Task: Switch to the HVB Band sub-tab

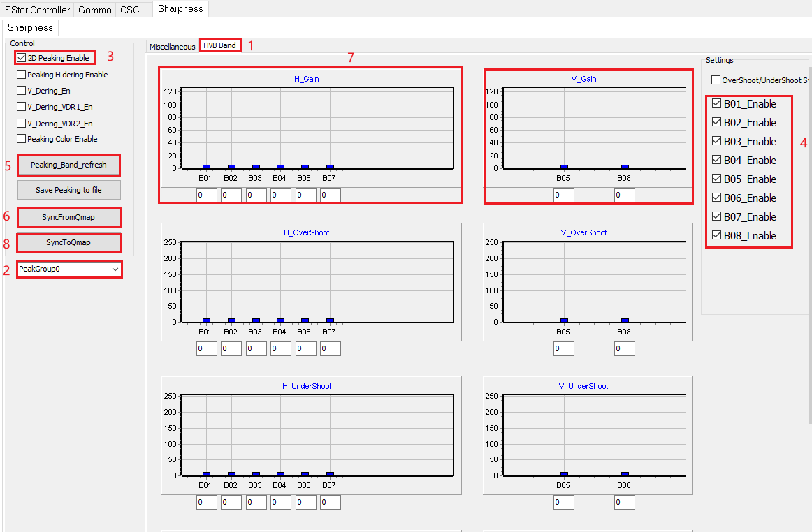Action: [219, 45]
